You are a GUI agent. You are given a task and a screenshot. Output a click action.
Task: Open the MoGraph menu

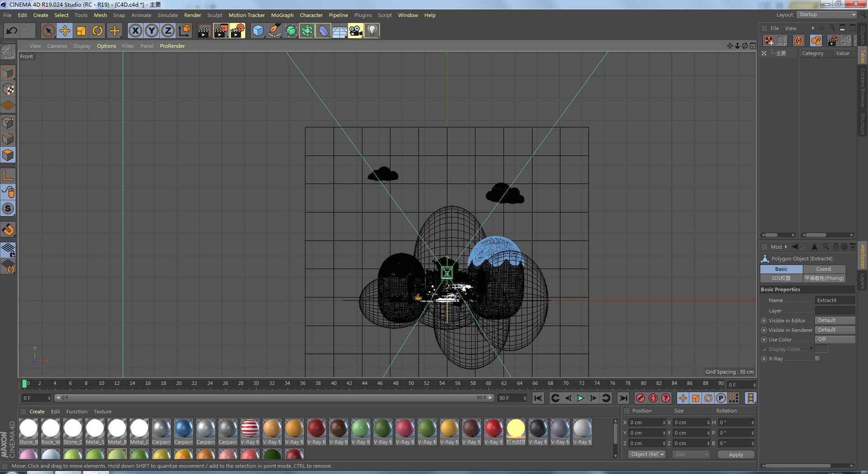[x=282, y=15]
